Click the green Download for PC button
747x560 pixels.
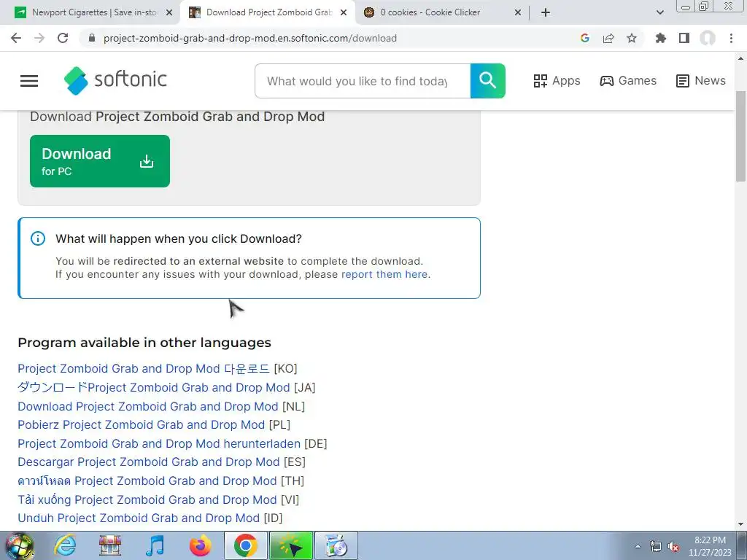pos(99,161)
